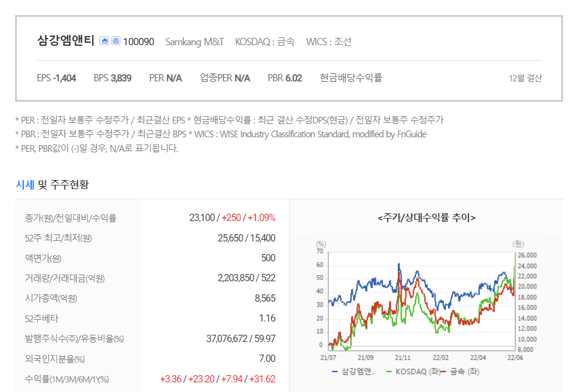Screen dimensions: 575x392
Task: Select the 6M return +7.94
Action: pyautogui.click(x=231, y=379)
